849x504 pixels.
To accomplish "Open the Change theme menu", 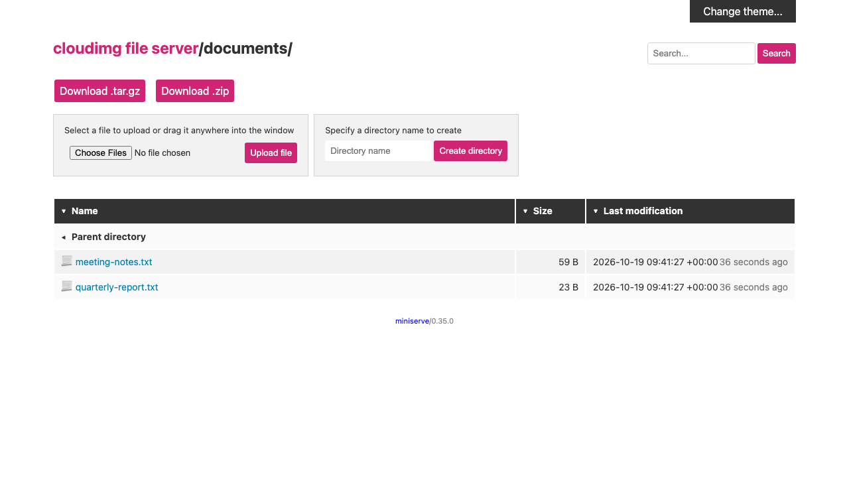I will 743,11.
